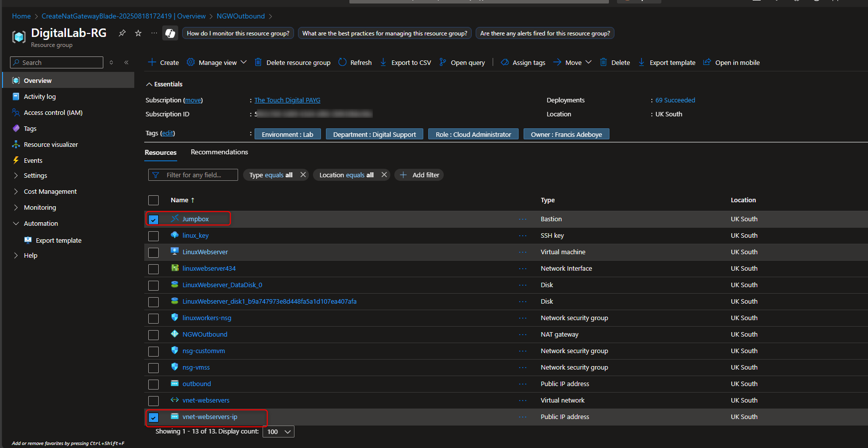Open 69 Succeeded deployments link
The height and width of the screenshot is (448, 868).
pos(675,100)
